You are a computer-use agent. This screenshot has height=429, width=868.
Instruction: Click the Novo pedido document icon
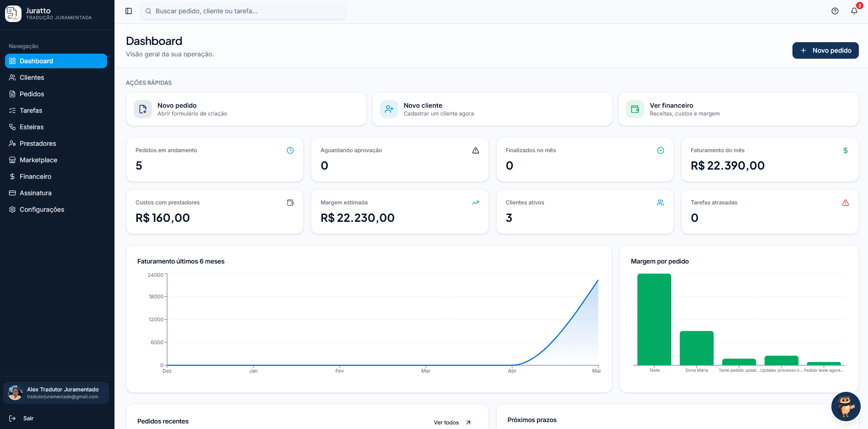point(143,109)
